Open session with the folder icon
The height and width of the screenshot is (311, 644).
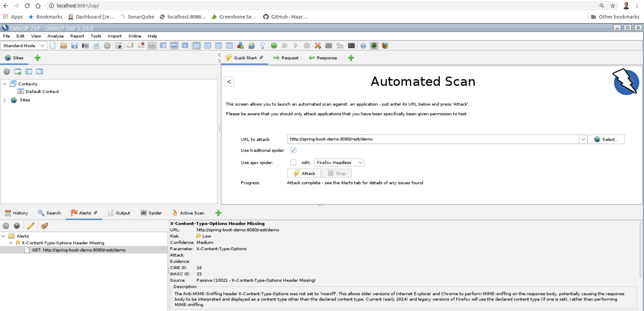click(x=63, y=46)
